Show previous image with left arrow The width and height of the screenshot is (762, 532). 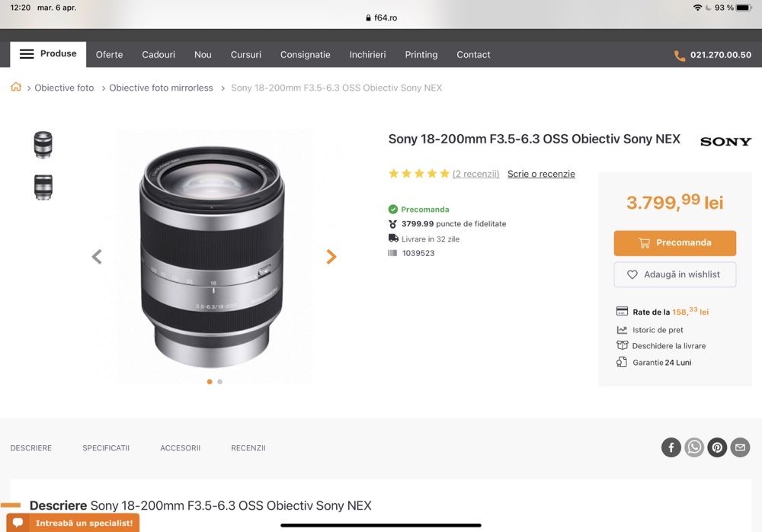[98, 256]
